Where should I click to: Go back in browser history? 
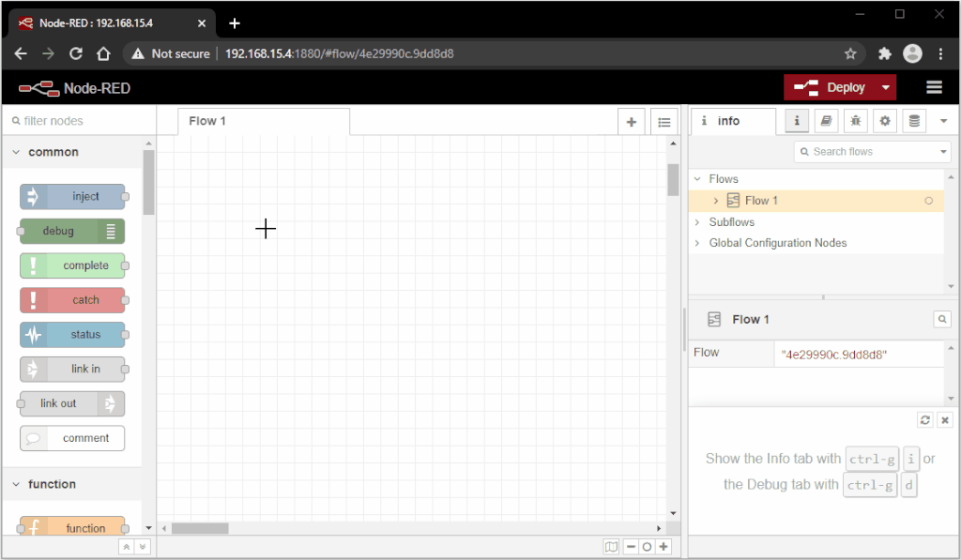click(21, 53)
